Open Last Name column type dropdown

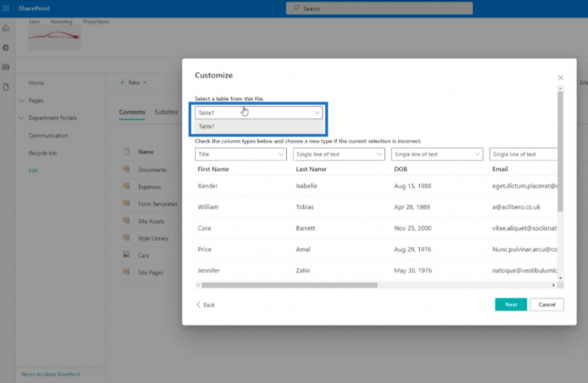[x=338, y=154]
